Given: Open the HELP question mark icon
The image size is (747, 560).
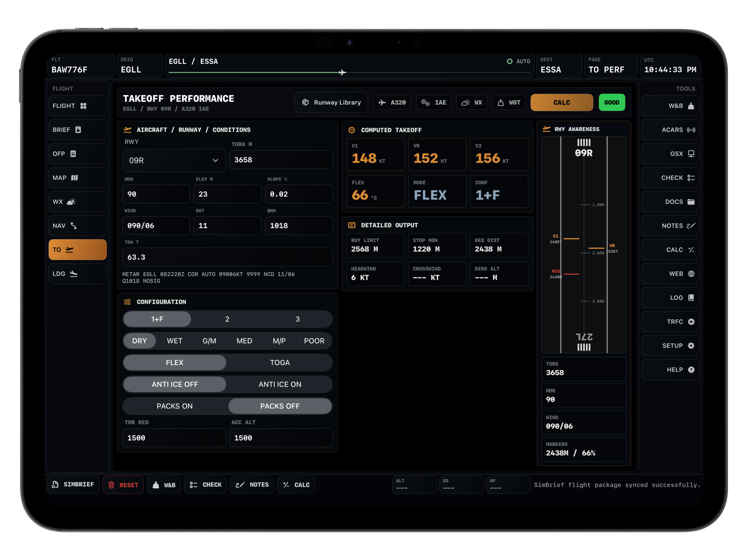Looking at the screenshot, I should [691, 370].
